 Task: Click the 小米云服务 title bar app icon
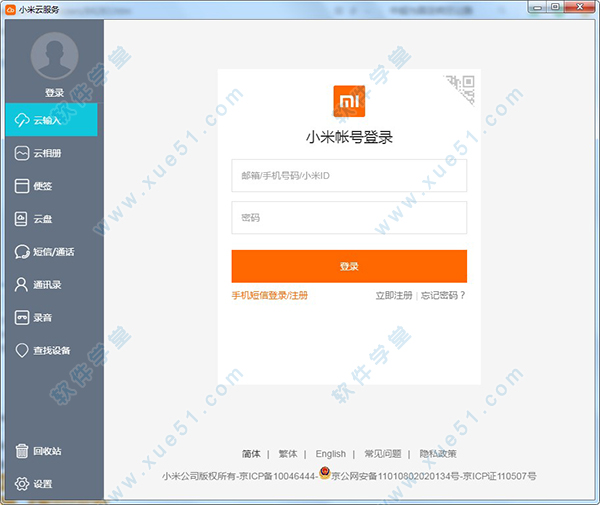click(x=11, y=9)
